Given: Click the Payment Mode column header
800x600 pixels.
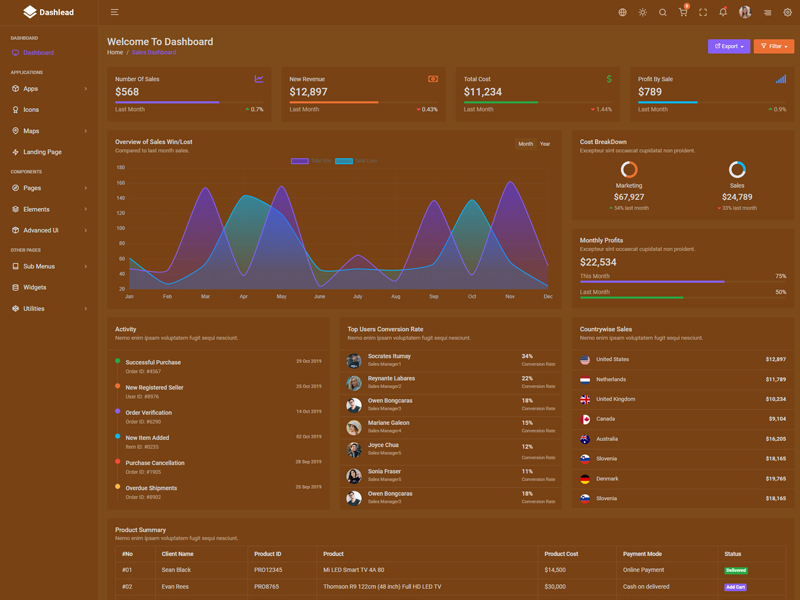Looking at the screenshot, I should pos(642,554).
